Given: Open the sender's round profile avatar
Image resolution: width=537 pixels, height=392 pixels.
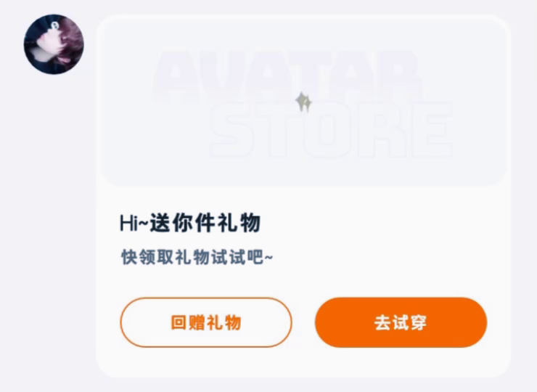Looking at the screenshot, I should 54,44.
